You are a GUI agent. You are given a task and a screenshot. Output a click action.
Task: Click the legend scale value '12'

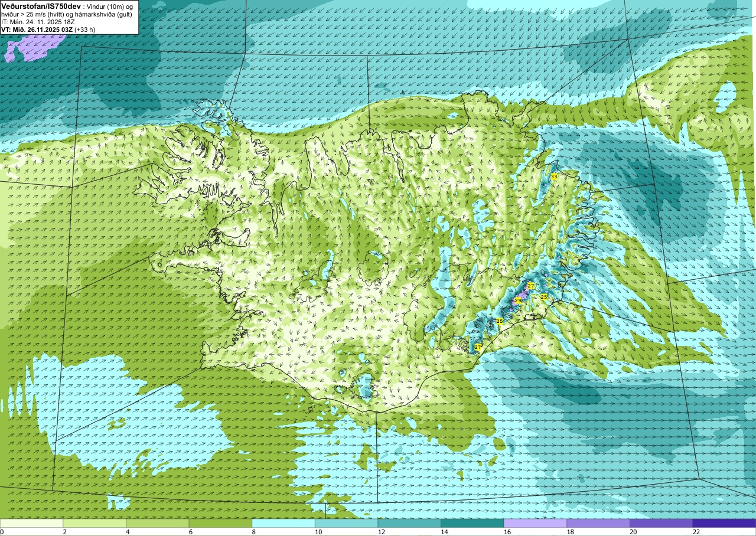tap(382, 532)
